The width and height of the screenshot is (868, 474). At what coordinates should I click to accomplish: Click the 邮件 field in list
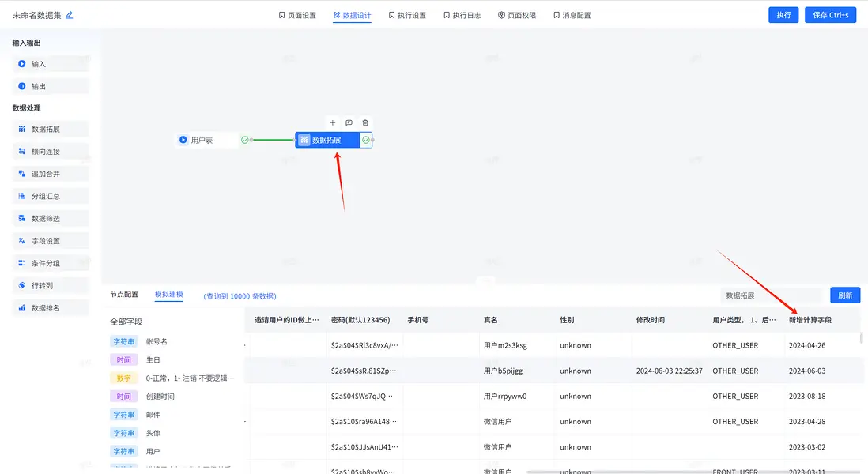tap(153, 415)
